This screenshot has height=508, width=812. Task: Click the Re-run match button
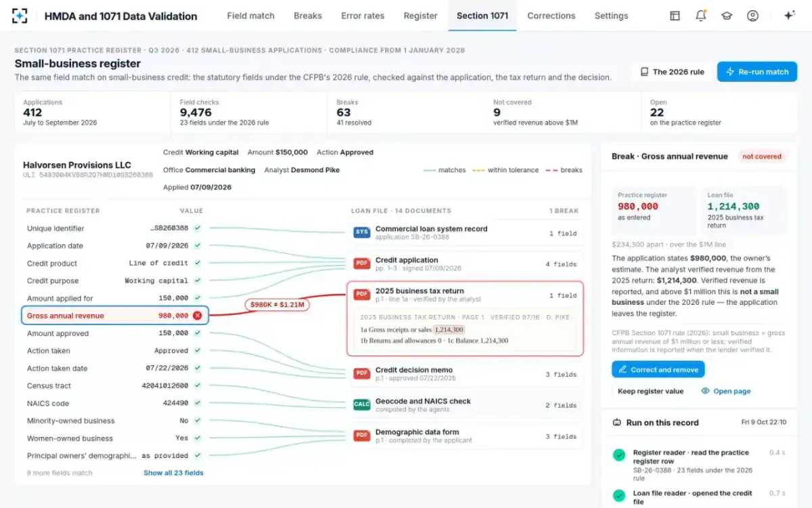coord(757,72)
